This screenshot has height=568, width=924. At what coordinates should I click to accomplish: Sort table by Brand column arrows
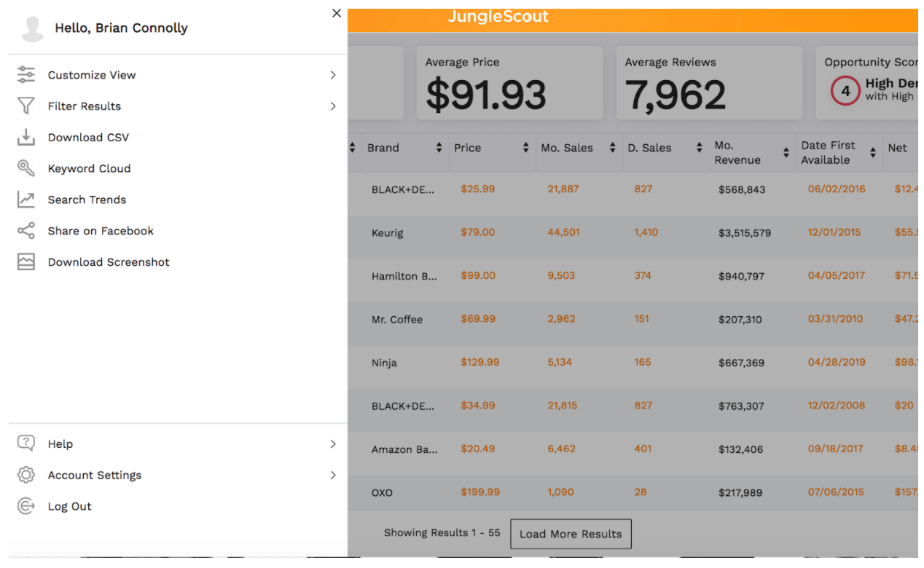[439, 148]
